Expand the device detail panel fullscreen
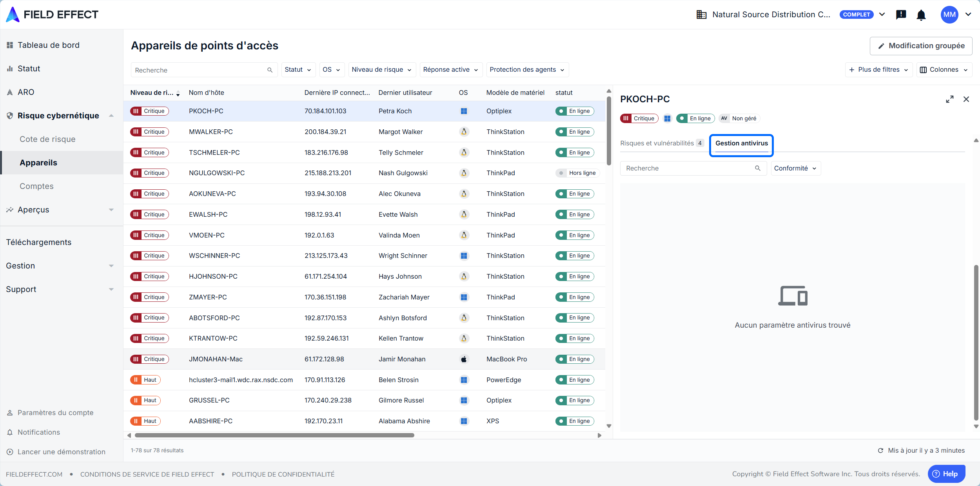 [x=949, y=99]
